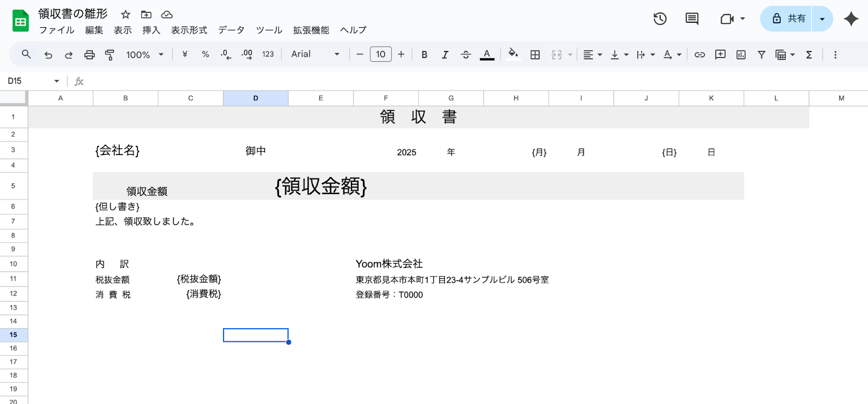The width and height of the screenshot is (868, 404).
Task: Format as percent
Action: 206,54
